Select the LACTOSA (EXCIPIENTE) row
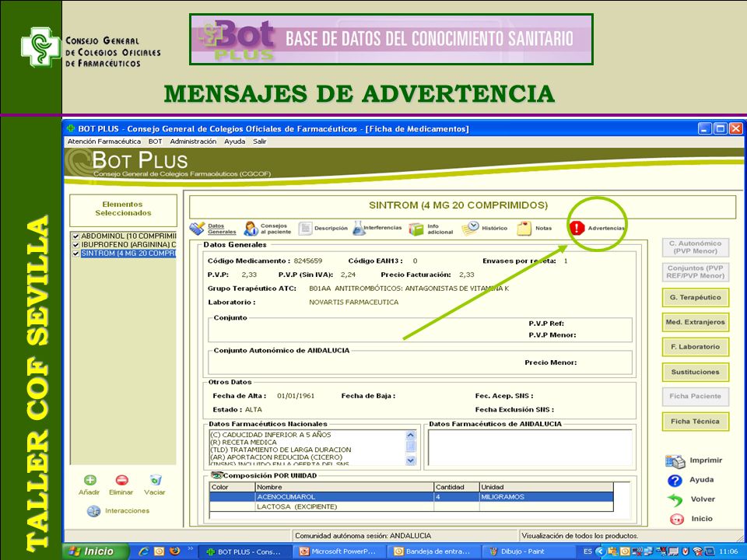The height and width of the screenshot is (560, 747). click(x=412, y=506)
